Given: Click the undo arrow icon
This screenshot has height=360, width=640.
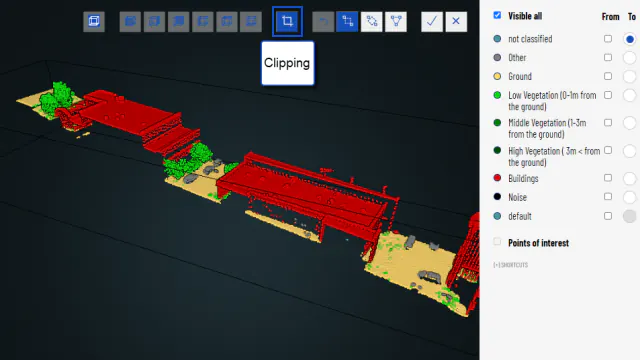Looking at the screenshot, I should tap(323, 21).
